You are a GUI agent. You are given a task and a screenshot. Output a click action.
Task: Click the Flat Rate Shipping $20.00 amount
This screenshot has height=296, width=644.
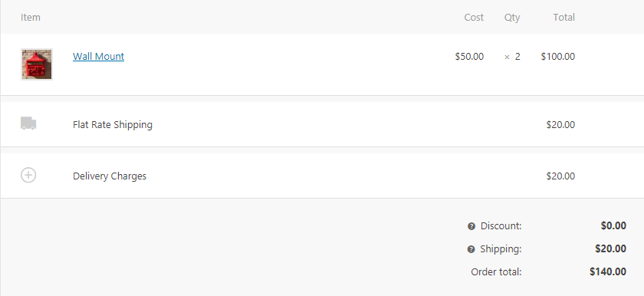point(560,124)
